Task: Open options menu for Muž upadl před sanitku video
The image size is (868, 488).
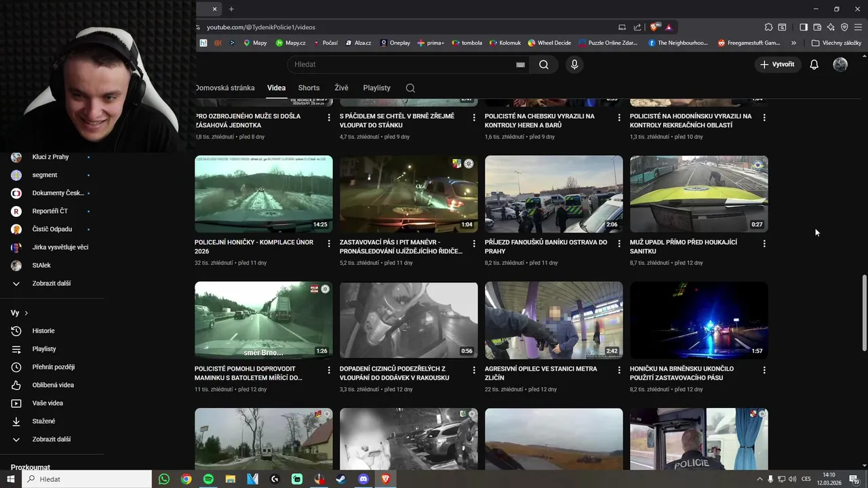Action: [764, 243]
